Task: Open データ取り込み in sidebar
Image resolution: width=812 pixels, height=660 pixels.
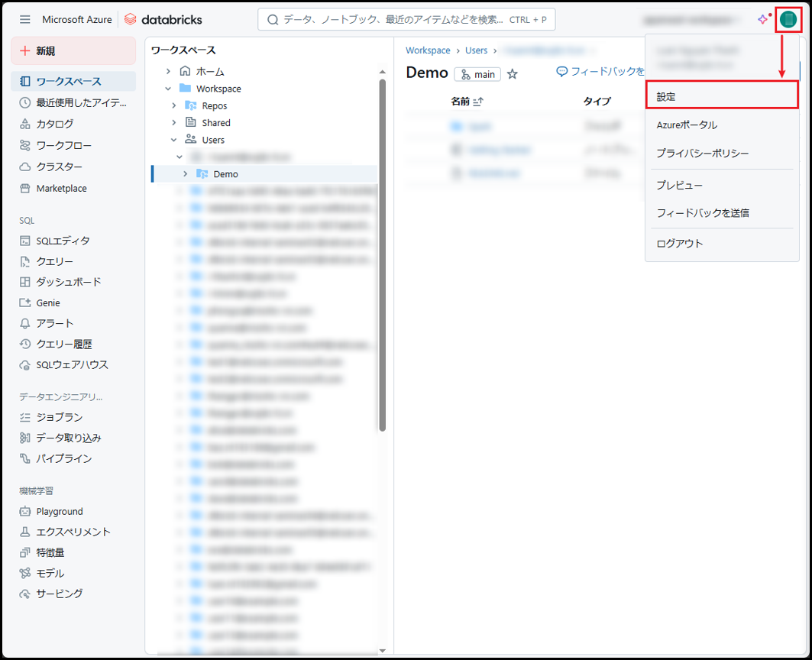Action: [x=73, y=438]
